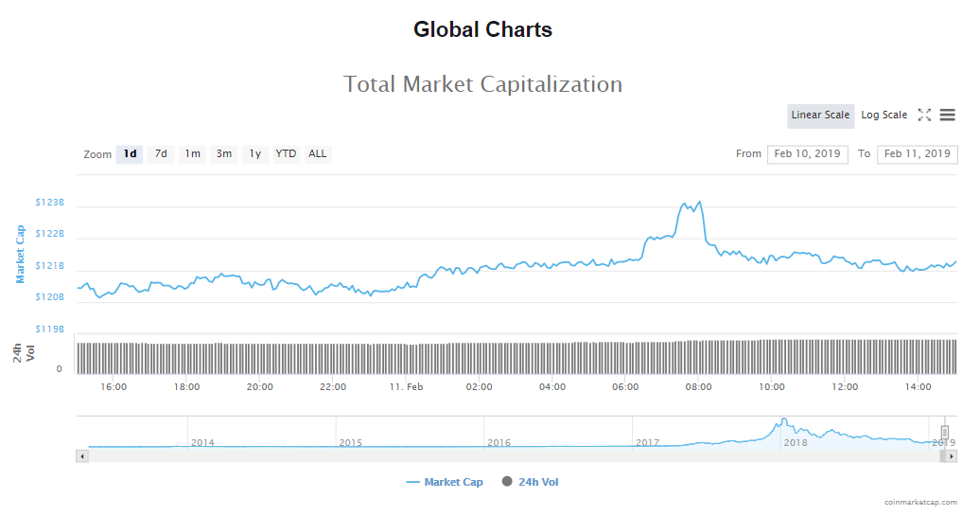
Task: Toggle the 24h Vol legend series
Action: pyautogui.click(x=530, y=482)
